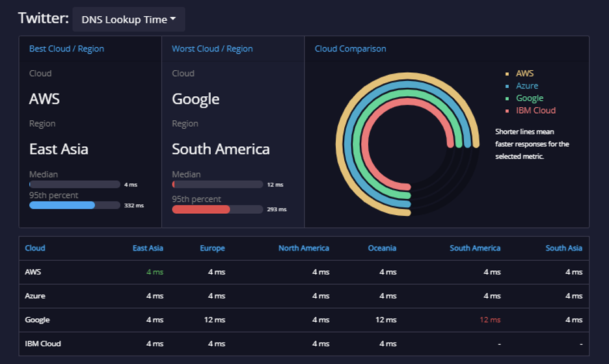609x364 pixels.
Task: Select the IBM Cloud row label in table
Action: click(x=43, y=344)
